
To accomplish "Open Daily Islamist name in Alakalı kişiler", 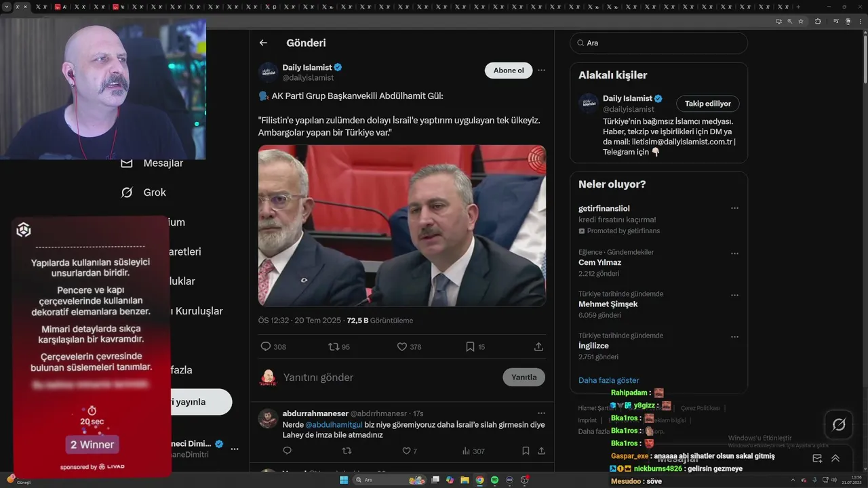I will [x=627, y=98].
